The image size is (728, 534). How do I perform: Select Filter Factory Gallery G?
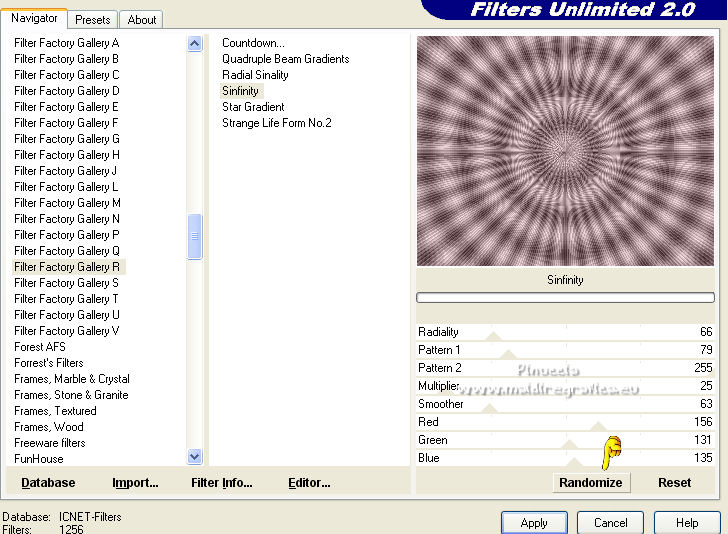66,139
